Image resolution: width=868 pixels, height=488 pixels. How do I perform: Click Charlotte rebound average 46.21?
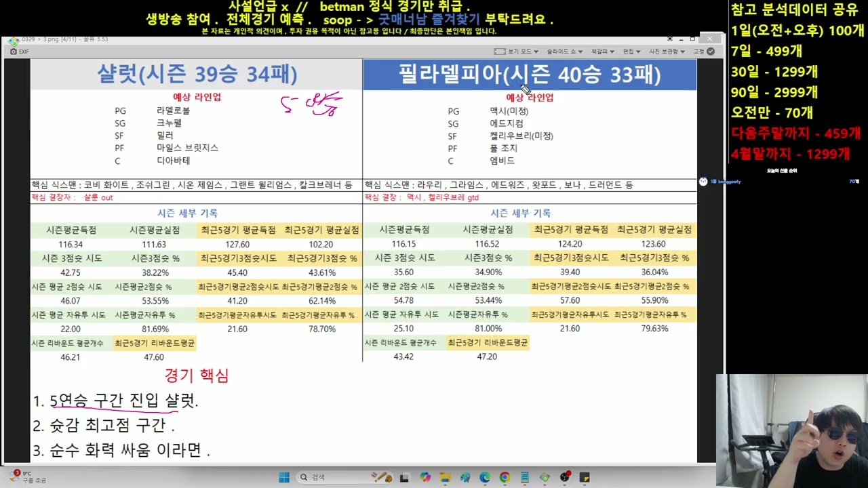click(x=71, y=357)
